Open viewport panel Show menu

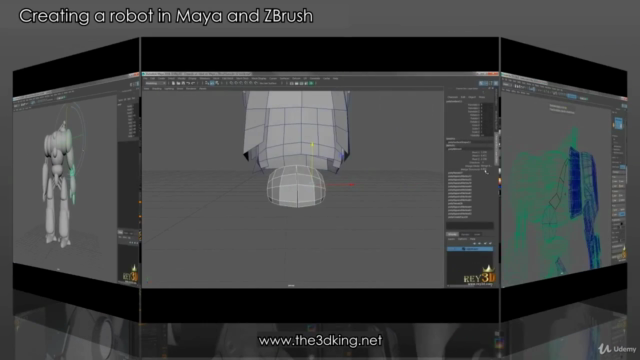point(180,89)
